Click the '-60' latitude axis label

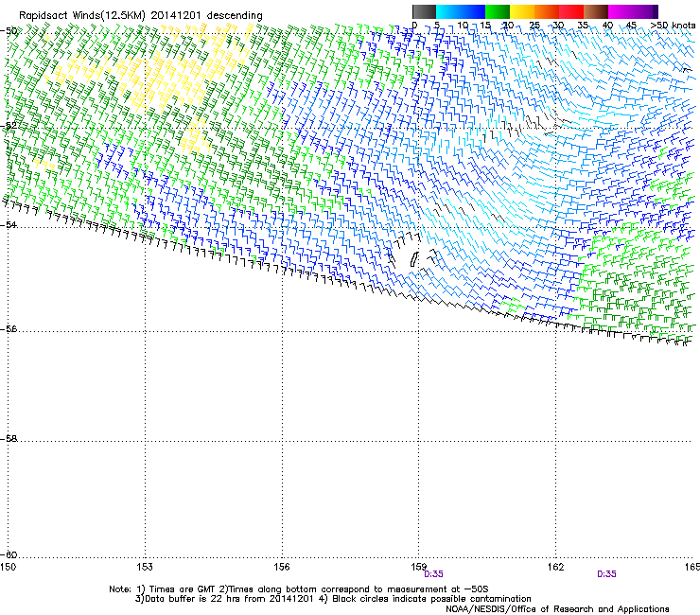[x=9, y=554]
